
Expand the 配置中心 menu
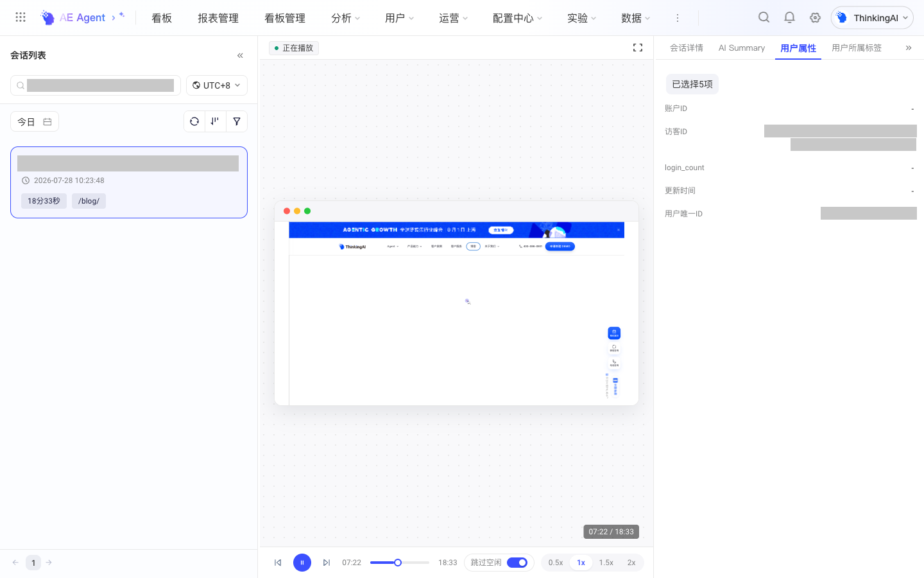point(518,18)
